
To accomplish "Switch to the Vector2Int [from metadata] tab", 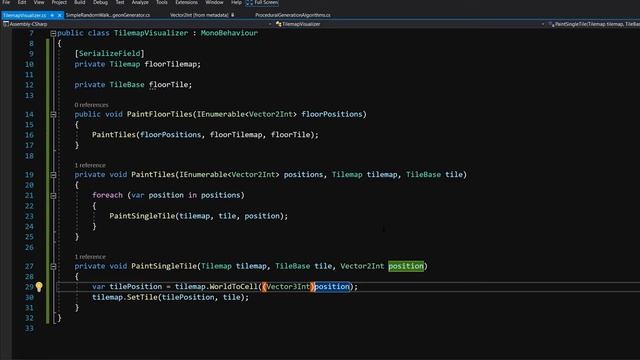I will pyautogui.click(x=199, y=15).
